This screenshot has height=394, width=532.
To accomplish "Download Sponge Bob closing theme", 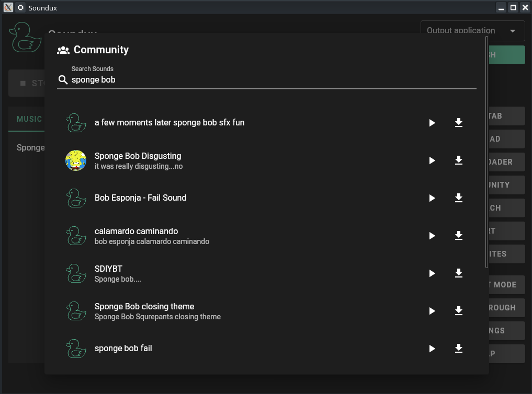I will pyautogui.click(x=459, y=311).
